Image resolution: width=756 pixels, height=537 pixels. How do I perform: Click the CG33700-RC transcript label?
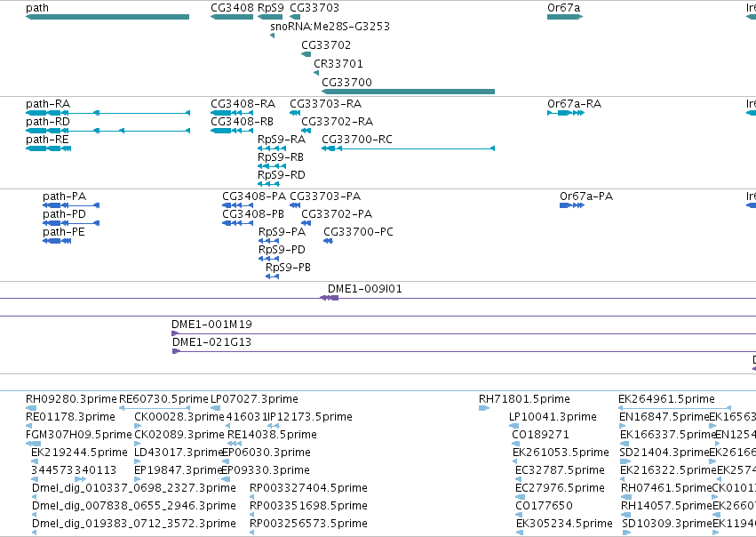pos(357,140)
